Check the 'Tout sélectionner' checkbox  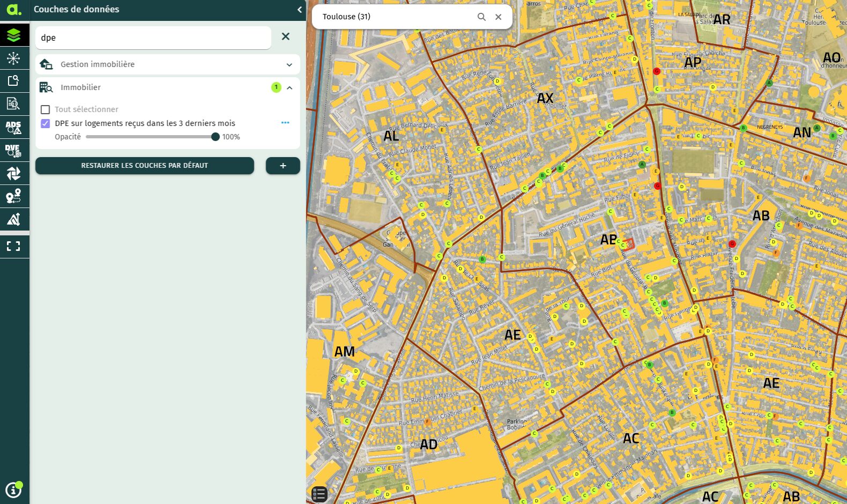pos(46,109)
